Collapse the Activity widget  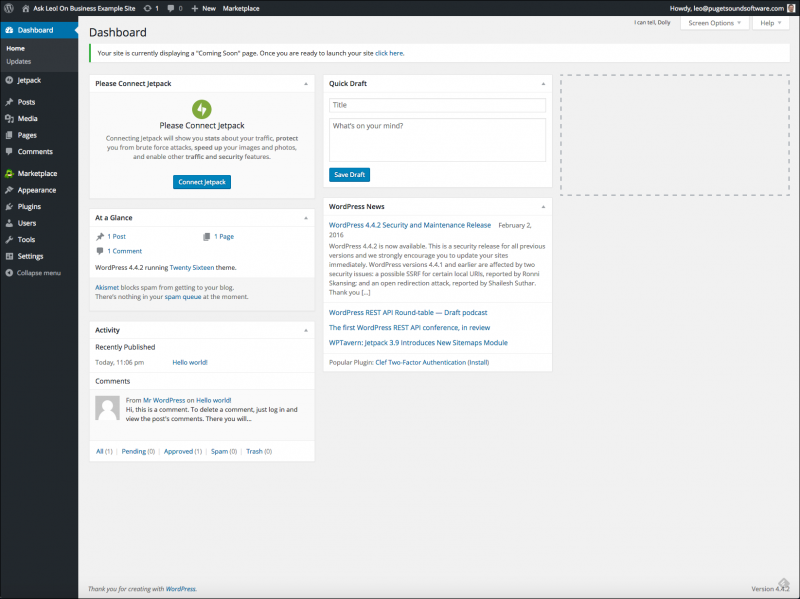[x=306, y=330]
